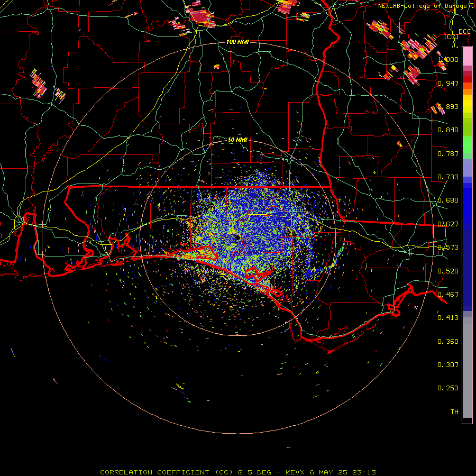
Task: Click the 100 NMI range ring label
Action: (x=237, y=42)
